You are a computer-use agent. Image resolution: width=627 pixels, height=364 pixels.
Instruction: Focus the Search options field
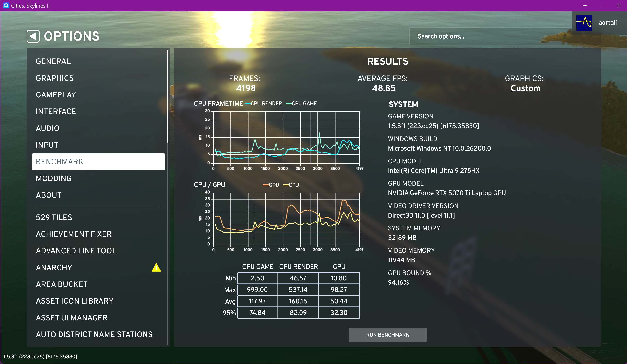(x=505, y=36)
